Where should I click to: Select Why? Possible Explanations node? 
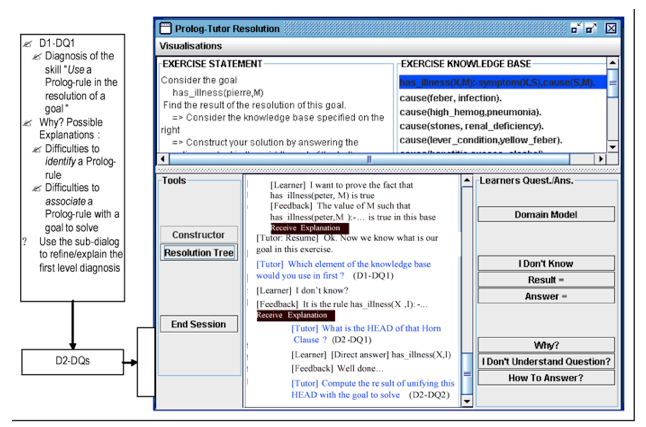(71, 129)
